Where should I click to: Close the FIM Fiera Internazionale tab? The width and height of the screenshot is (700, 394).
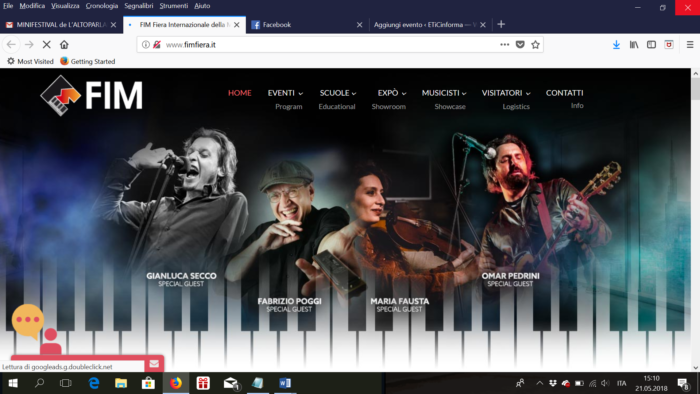point(237,25)
